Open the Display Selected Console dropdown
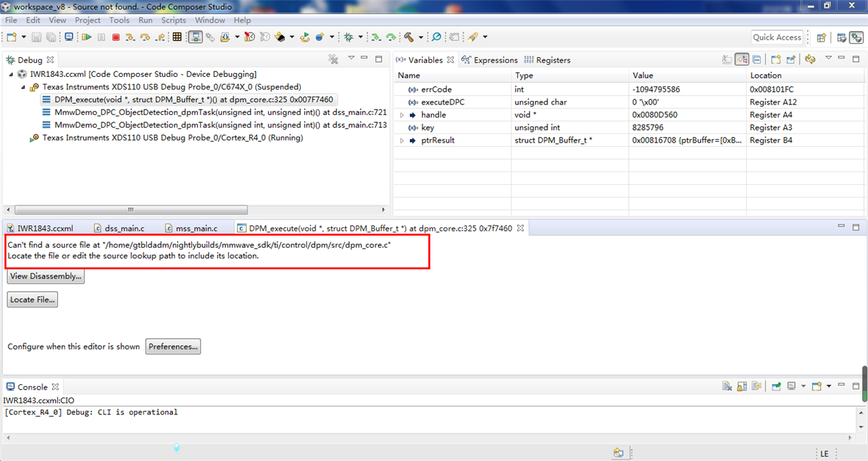 click(803, 386)
